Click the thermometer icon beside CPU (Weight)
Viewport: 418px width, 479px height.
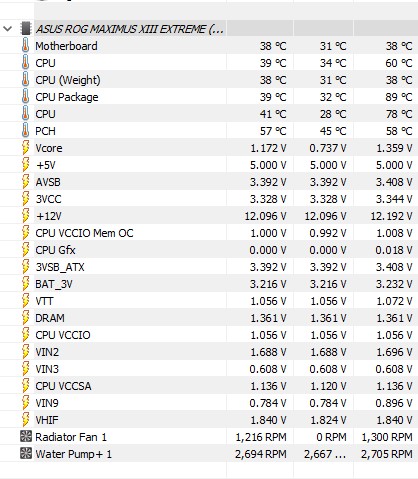[25, 80]
